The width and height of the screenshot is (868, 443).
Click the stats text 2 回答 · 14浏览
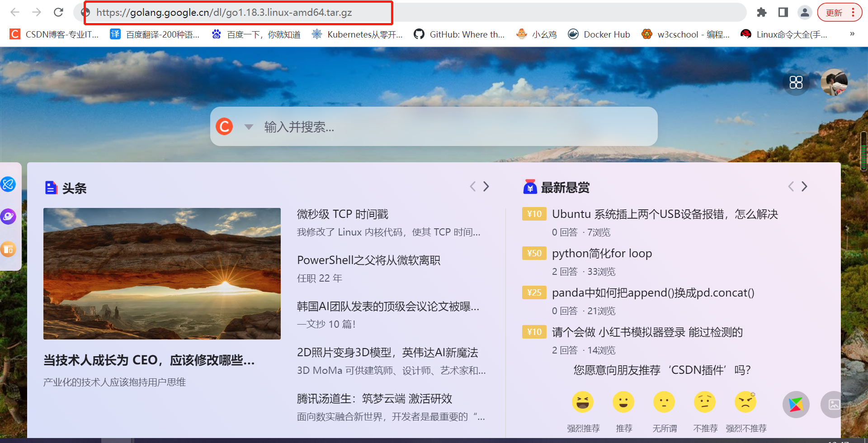pyautogui.click(x=584, y=350)
